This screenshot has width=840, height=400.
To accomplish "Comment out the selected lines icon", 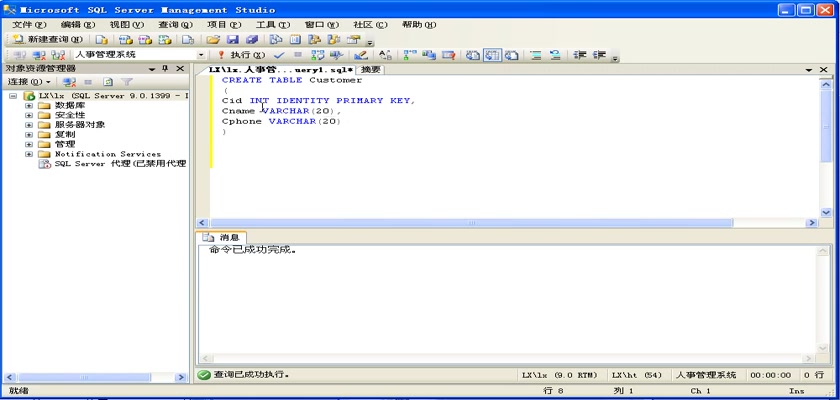I will tap(535, 55).
